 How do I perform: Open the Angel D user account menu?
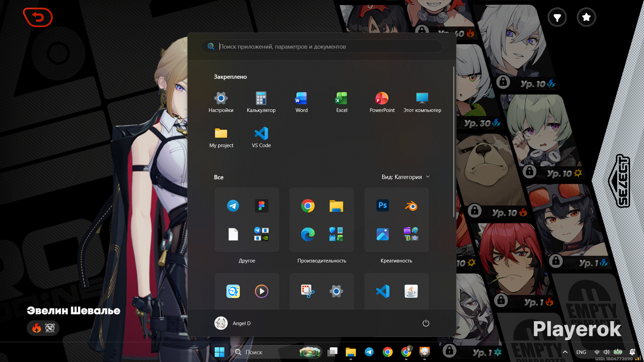(233, 323)
